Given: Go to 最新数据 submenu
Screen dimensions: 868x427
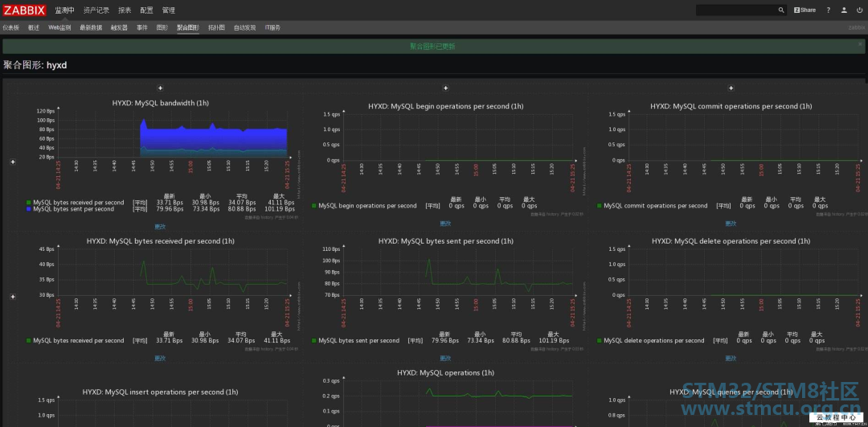Looking at the screenshot, I should [91, 27].
